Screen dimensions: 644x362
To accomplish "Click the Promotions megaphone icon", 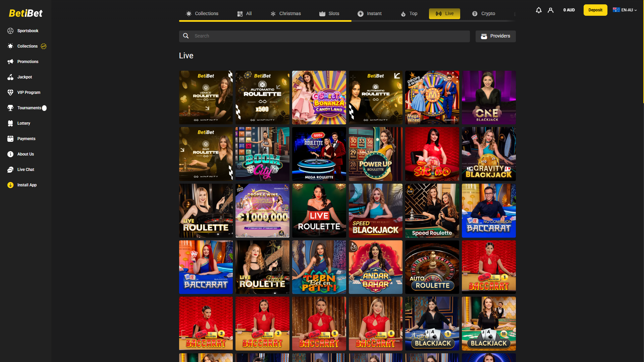I will pos(10,62).
